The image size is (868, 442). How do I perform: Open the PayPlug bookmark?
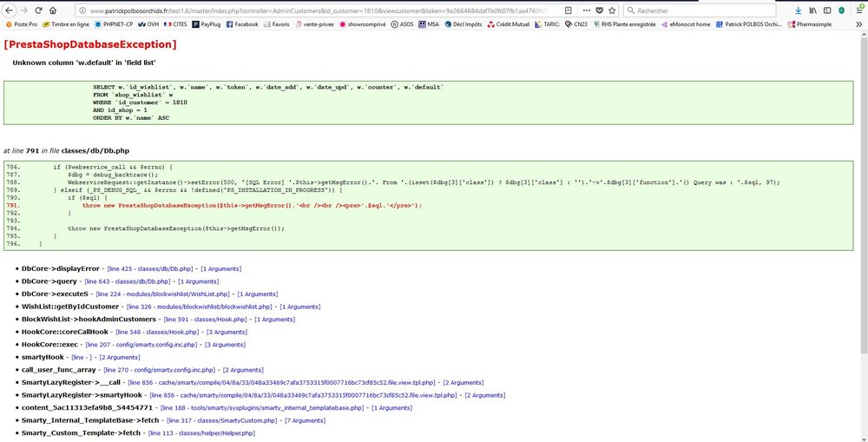[207, 24]
